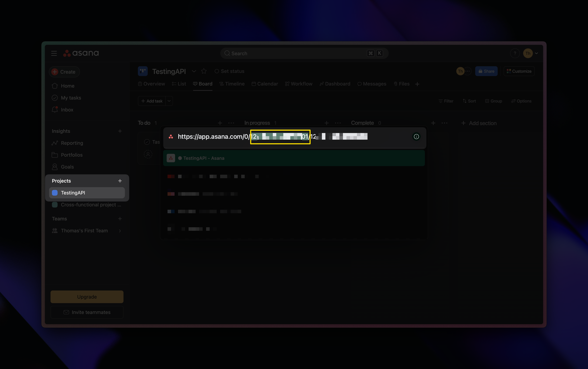Expand Thomas's First Team chevron
588x369 pixels.
(x=120, y=230)
